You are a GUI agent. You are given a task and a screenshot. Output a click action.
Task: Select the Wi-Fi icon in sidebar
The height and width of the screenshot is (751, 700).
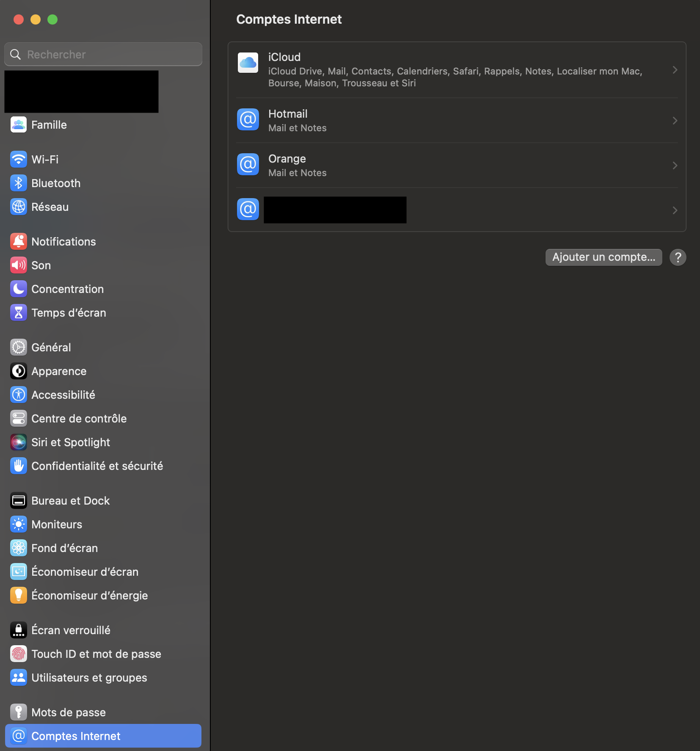[x=19, y=160]
